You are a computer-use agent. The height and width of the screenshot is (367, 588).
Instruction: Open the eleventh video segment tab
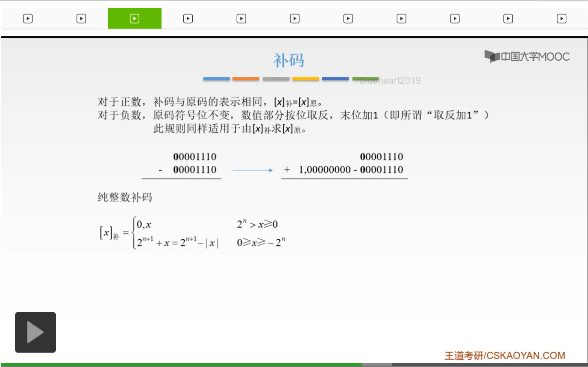click(562, 19)
